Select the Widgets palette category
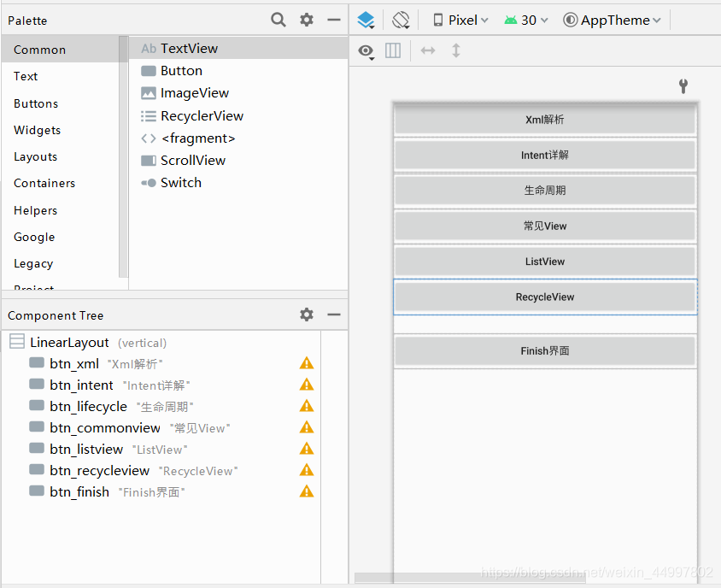The width and height of the screenshot is (721, 588). (x=61, y=130)
